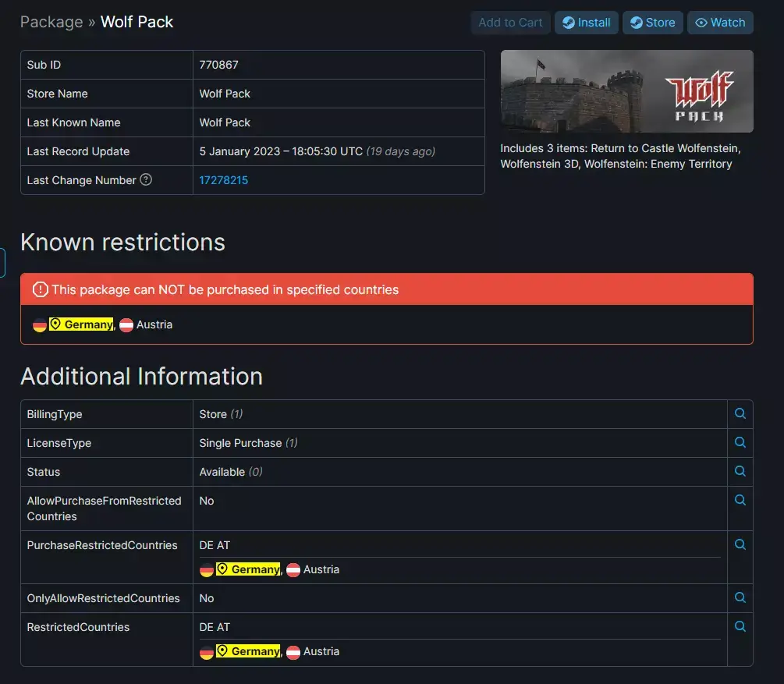
Task: Click search icon for PurchaseRestrictedCountries row
Action: coord(740,544)
